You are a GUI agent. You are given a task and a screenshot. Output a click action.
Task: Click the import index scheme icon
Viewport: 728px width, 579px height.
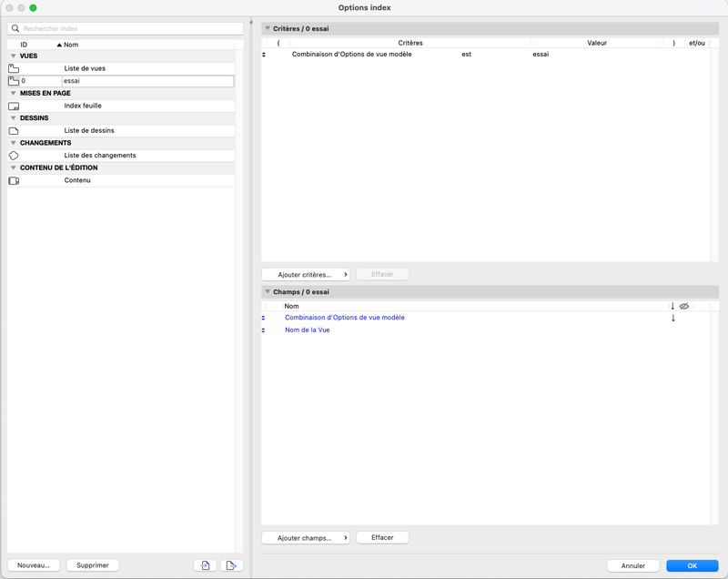click(206, 565)
